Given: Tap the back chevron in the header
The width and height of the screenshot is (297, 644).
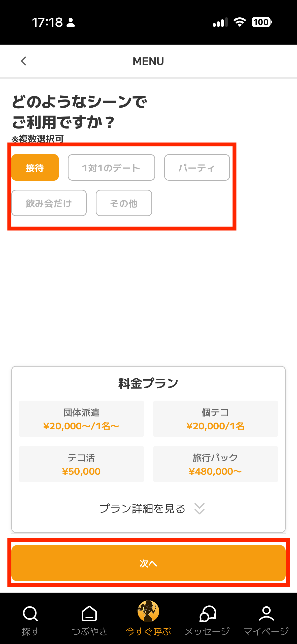Looking at the screenshot, I should 24,61.
